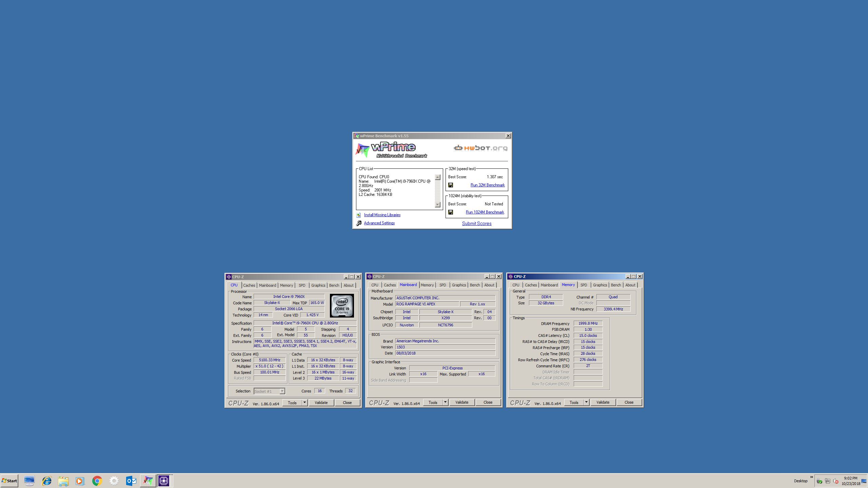
Task: Open the Start menu
Action: [x=9, y=481]
